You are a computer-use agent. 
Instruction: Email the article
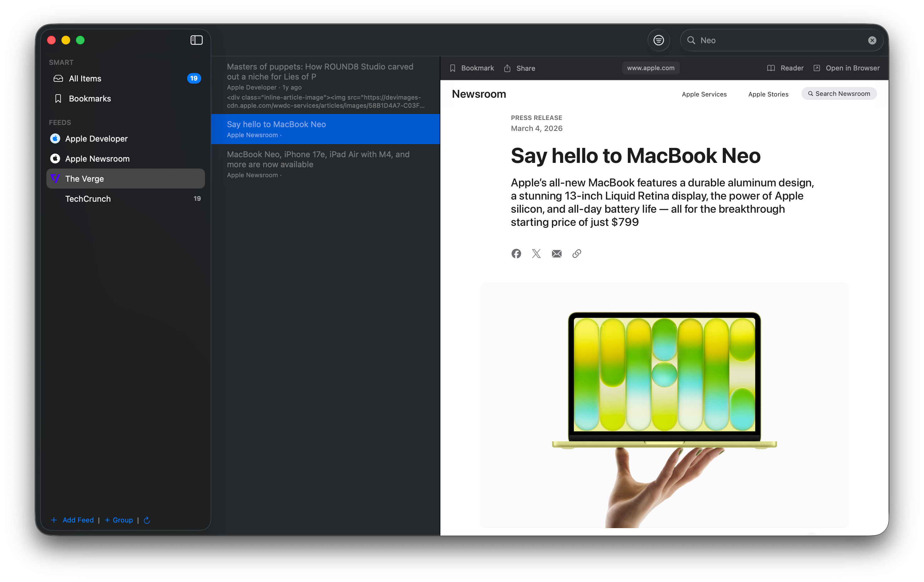pos(557,253)
